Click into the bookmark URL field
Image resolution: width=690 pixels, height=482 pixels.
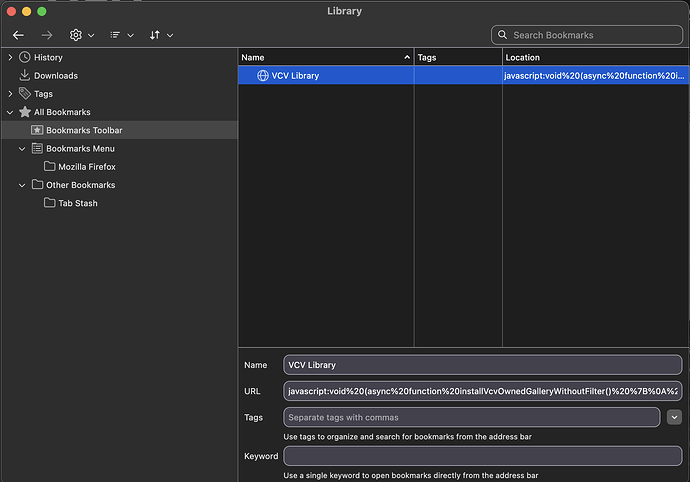pos(483,391)
